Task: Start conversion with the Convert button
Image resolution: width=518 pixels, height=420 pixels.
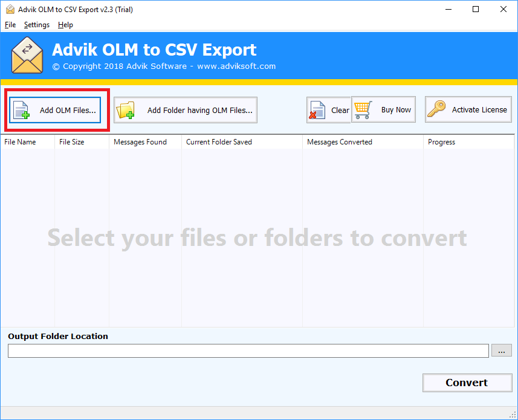Action: click(x=467, y=383)
